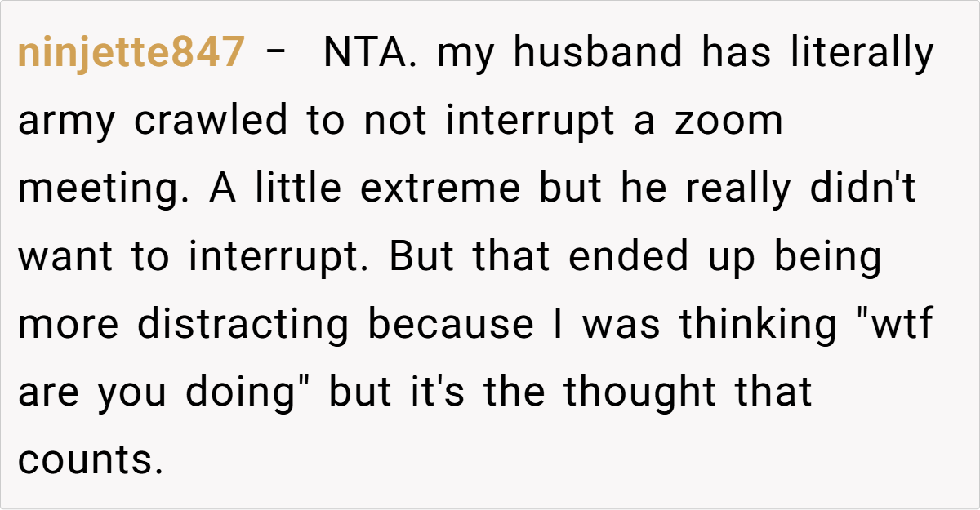The height and width of the screenshot is (510, 980).
Task: Click the word "because" in the comment
Action: [450, 326]
